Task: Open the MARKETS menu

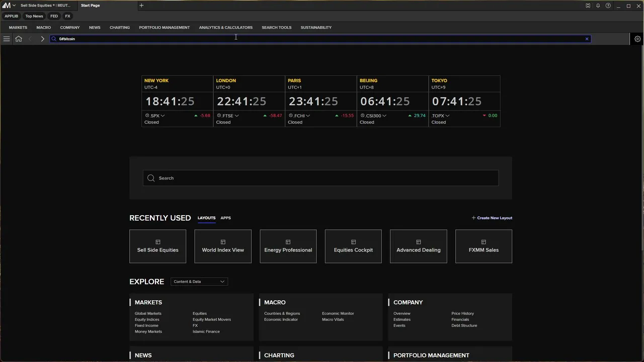Action: coord(18,28)
